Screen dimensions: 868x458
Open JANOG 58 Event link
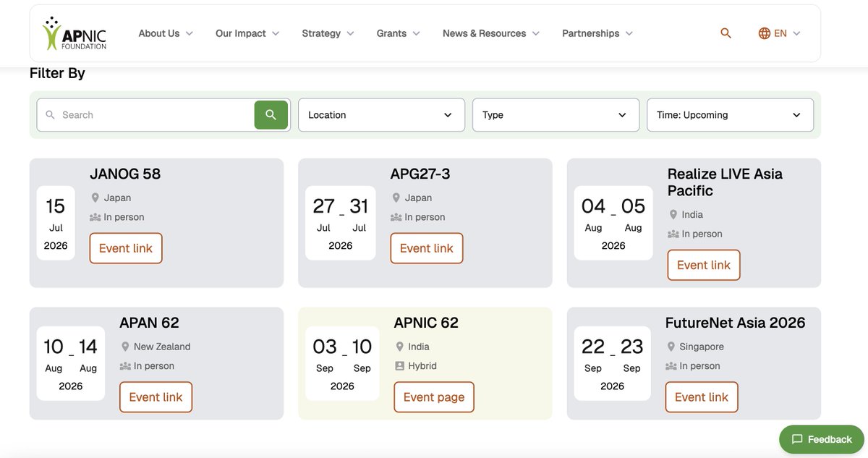126,248
